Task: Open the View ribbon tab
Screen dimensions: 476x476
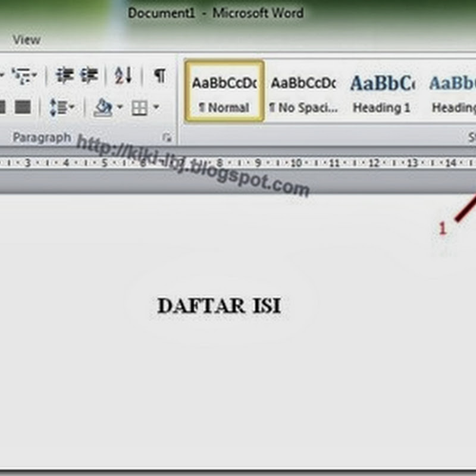Action: point(27,40)
